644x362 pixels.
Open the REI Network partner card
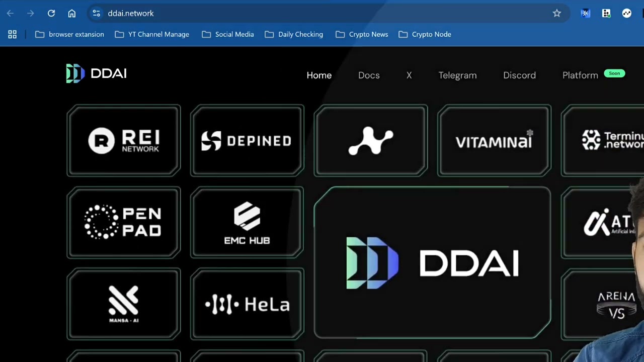[124, 141]
